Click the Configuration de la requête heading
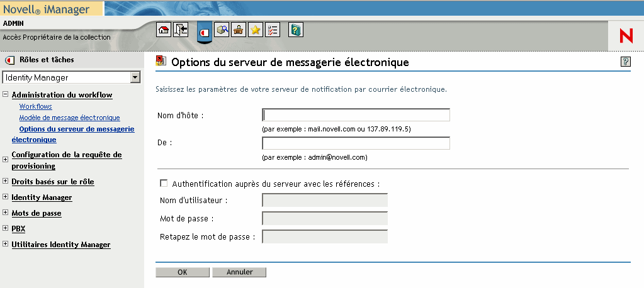 coord(67,160)
